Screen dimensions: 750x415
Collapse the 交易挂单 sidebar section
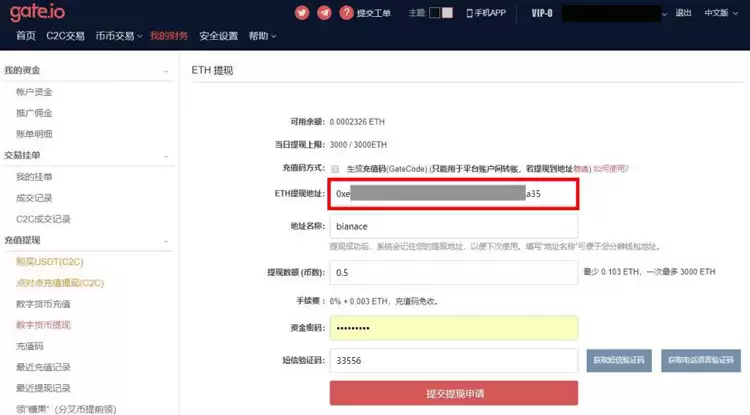[x=166, y=156]
